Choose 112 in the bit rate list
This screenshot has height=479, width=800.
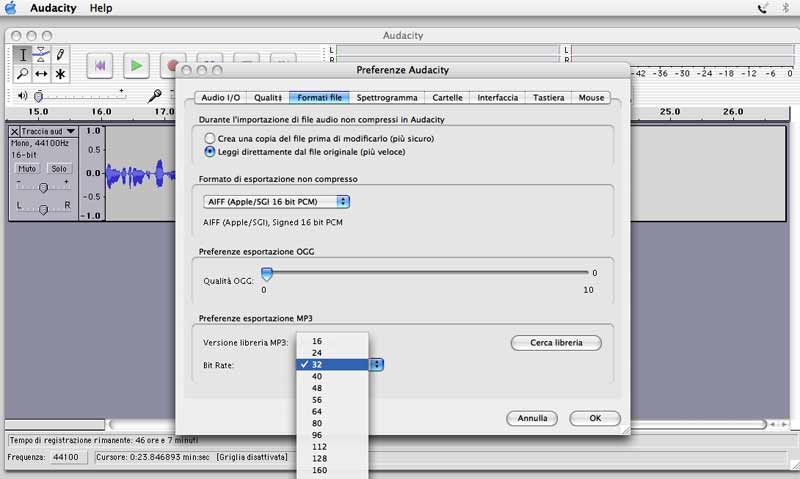point(332,447)
